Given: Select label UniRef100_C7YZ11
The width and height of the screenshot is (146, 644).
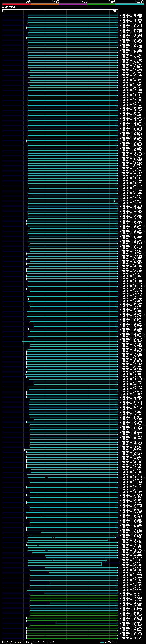Looking at the screenshot, I should click(x=131, y=434).
